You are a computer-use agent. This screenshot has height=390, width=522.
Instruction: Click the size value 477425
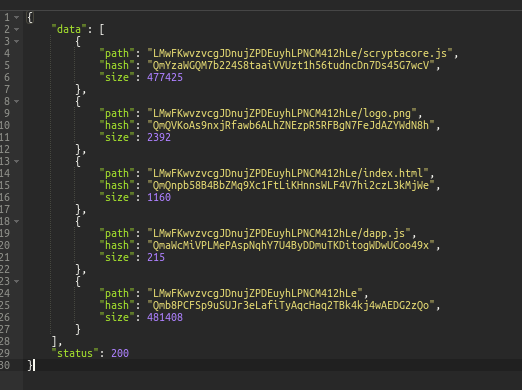click(165, 77)
